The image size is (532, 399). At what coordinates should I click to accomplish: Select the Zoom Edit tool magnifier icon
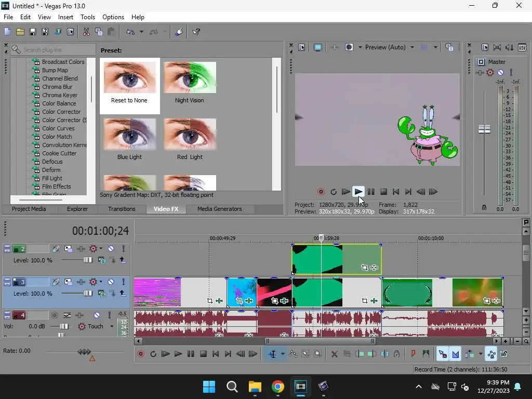tap(317, 354)
